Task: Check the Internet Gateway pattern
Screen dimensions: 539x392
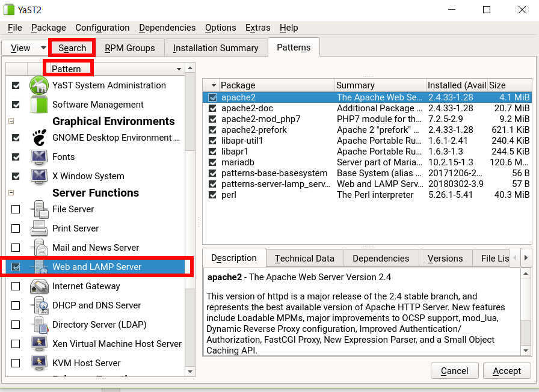Action: [16, 286]
